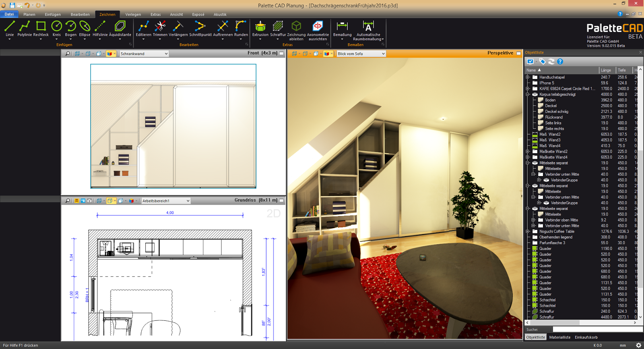Image resolution: width=644 pixels, height=349 pixels.
Task: Activate the Hilfslinie tool
Action: click(x=100, y=29)
